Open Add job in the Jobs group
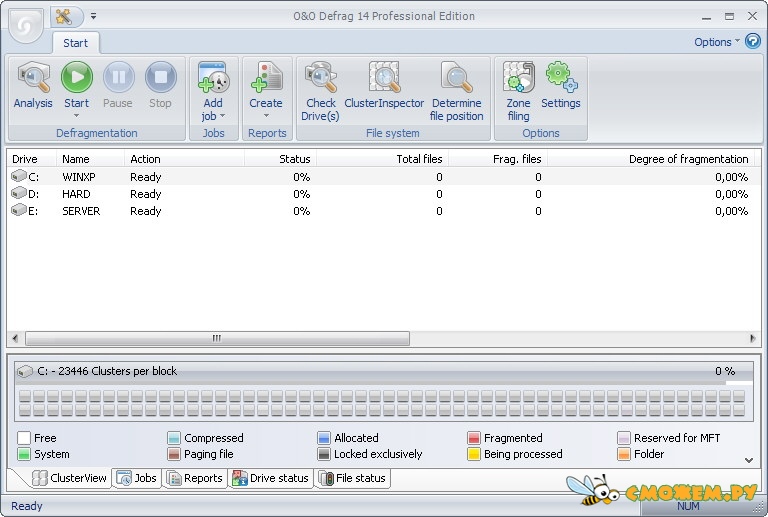This screenshot has width=768, height=517. [213, 91]
